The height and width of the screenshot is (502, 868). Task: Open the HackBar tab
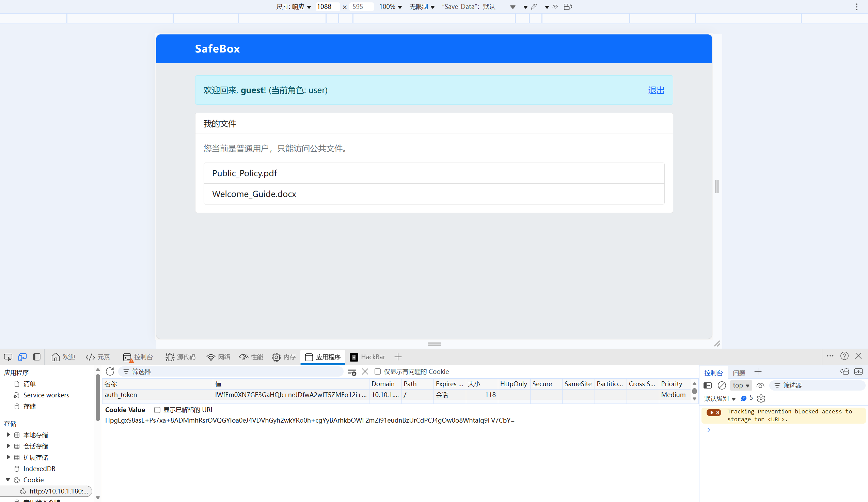[367, 357]
